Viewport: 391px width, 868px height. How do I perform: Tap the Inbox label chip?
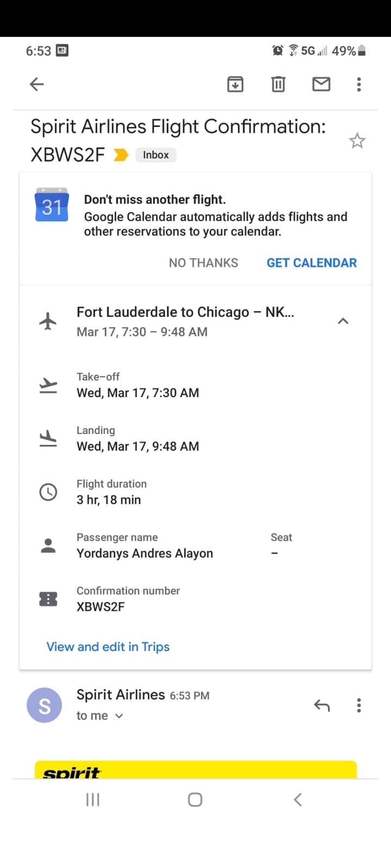point(156,155)
